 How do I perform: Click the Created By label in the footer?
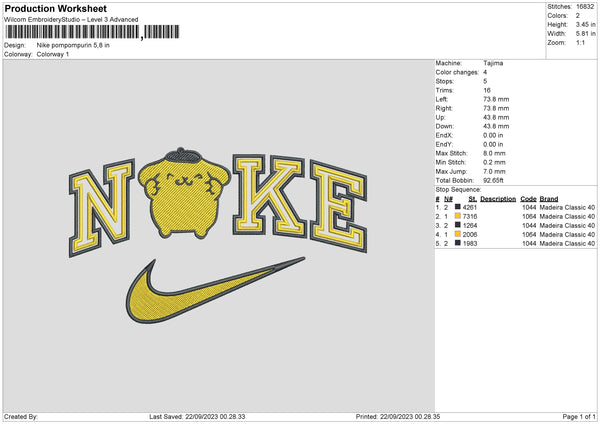(21, 417)
